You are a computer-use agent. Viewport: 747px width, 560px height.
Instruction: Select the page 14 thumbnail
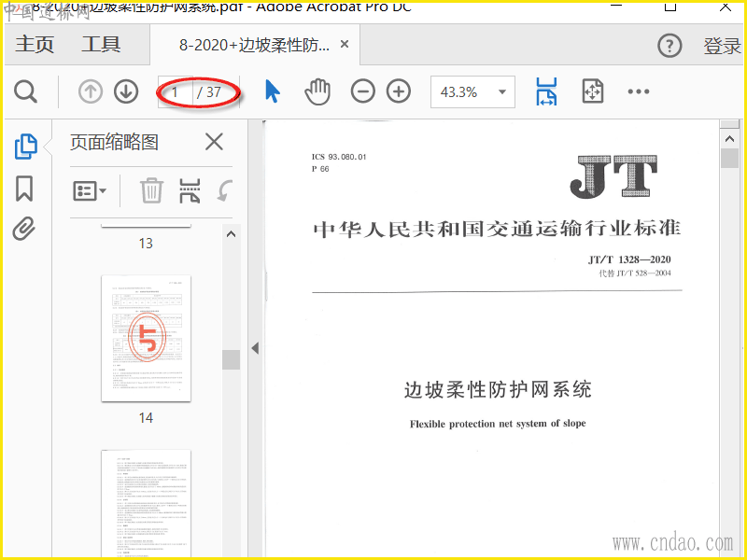[x=147, y=338]
